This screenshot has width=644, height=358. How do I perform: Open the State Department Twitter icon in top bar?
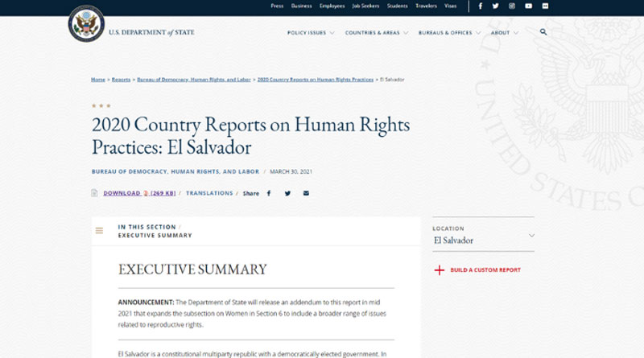[x=496, y=6]
